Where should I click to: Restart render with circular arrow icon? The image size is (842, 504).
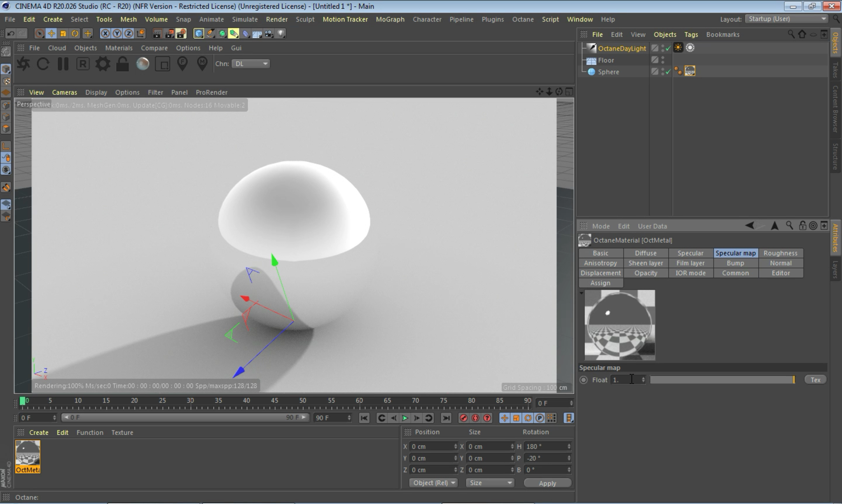(x=43, y=64)
